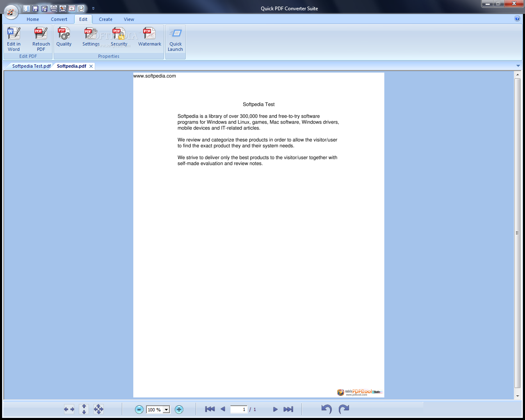Click the current page number field
This screenshot has width=525, height=420.
point(239,409)
